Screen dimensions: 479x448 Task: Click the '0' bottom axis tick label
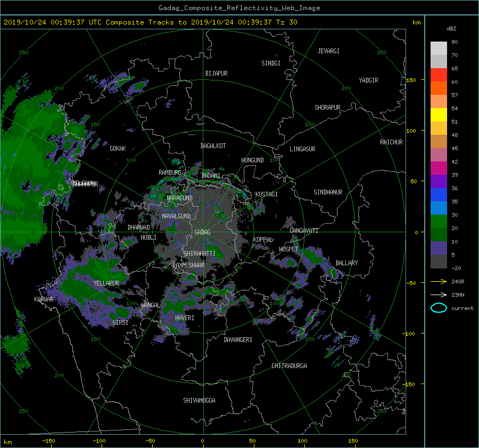pyautogui.click(x=202, y=441)
